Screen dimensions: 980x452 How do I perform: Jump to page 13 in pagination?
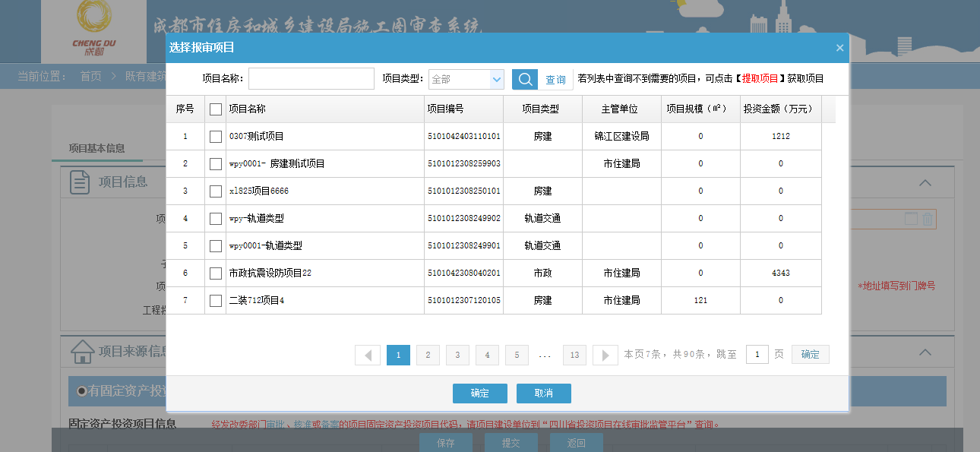click(x=574, y=355)
